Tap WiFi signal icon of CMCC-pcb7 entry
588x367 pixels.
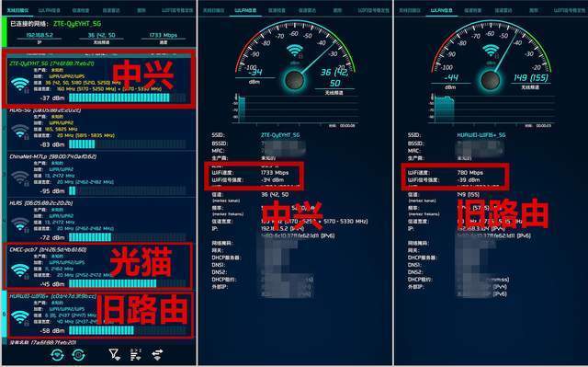pyautogui.click(x=20, y=270)
